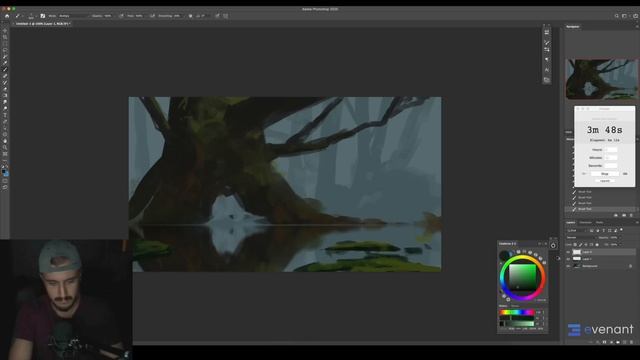Toggle the airbrush build-up icon in options bar
This screenshot has height=360, width=640.
coord(151,16)
